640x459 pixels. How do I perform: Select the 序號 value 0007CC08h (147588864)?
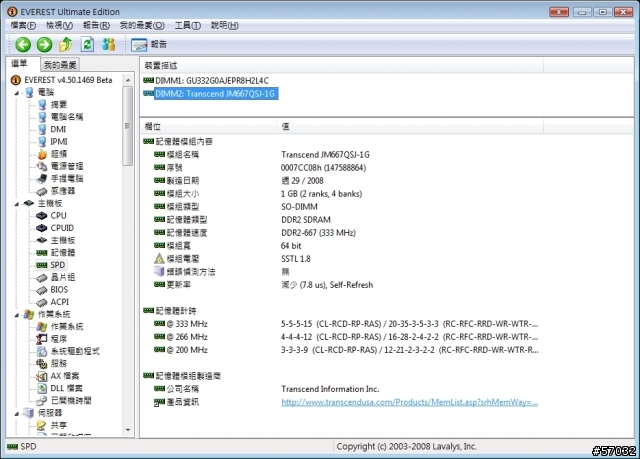click(323, 168)
